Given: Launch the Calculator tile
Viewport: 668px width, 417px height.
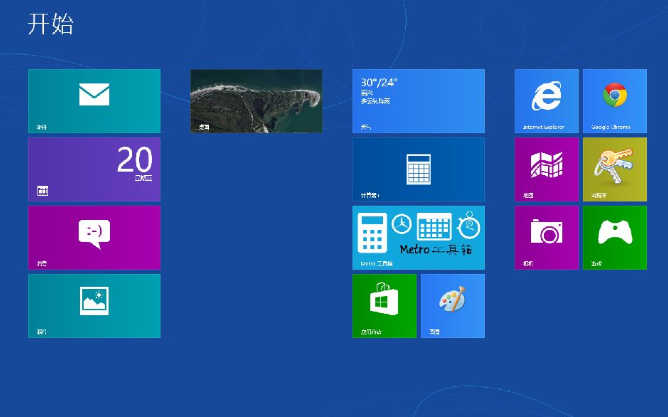Looking at the screenshot, I should pos(418,169).
